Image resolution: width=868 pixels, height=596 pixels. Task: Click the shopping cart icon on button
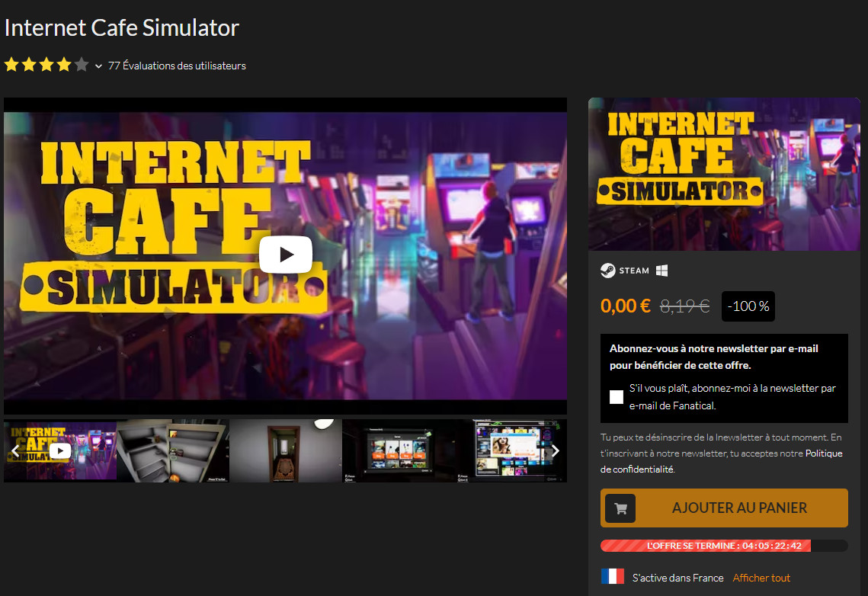click(x=620, y=508)
